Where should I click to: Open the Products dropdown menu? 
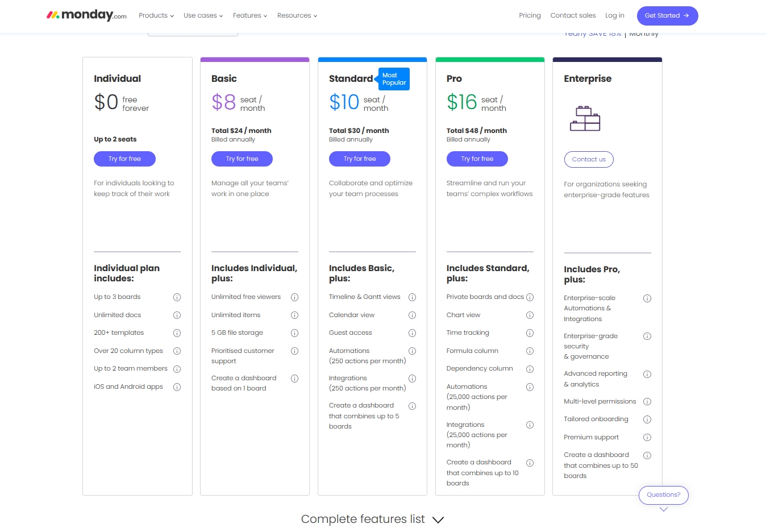(x=156, y=15)
